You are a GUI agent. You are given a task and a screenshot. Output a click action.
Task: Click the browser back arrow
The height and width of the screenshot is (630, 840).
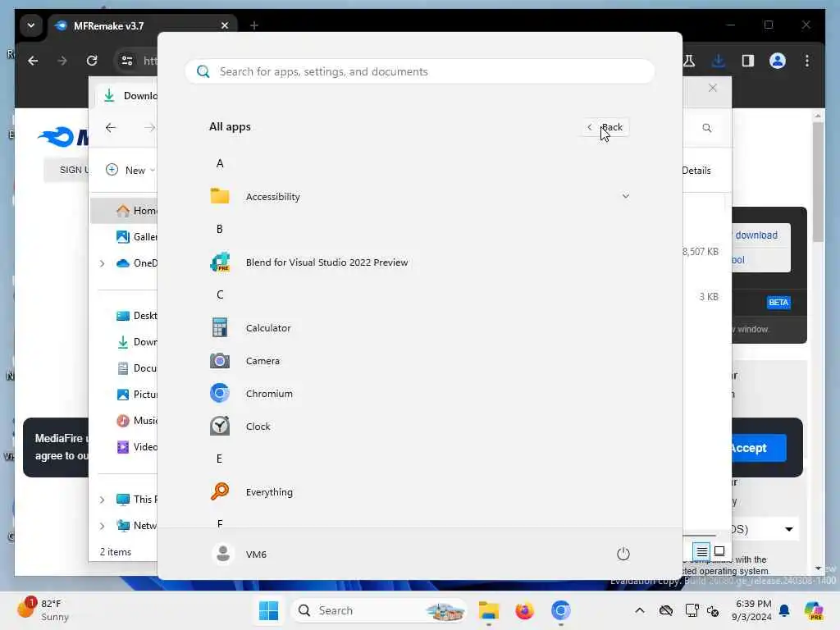[x=33, y=61]
